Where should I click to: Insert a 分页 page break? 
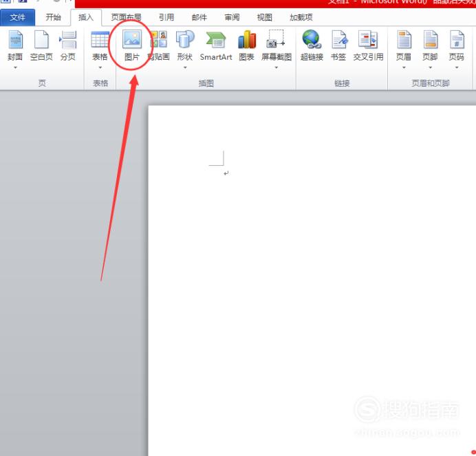point(67,45)
